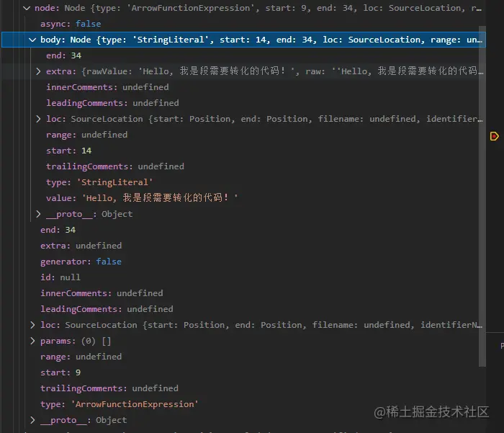Click the breakpoint arrow icon in gutter
The width and height of the screenshot is (504, 433).
point(494,136)
